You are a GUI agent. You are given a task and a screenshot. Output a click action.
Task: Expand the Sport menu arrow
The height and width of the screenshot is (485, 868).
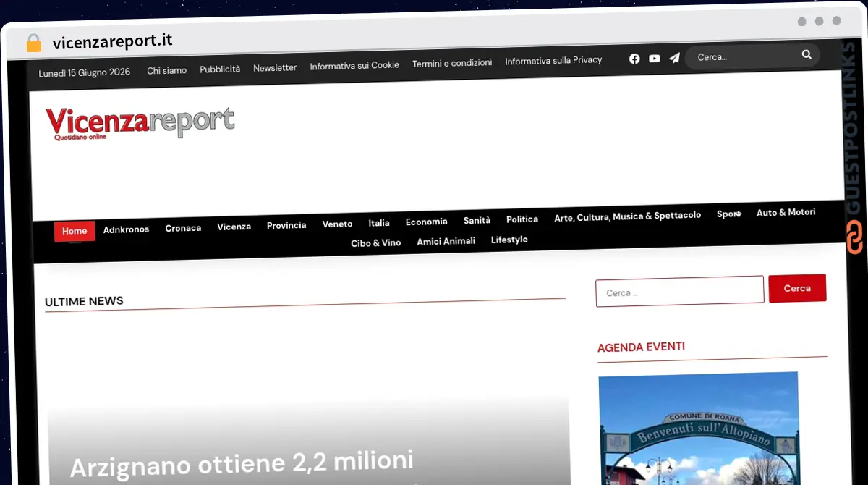coord(738,214)
